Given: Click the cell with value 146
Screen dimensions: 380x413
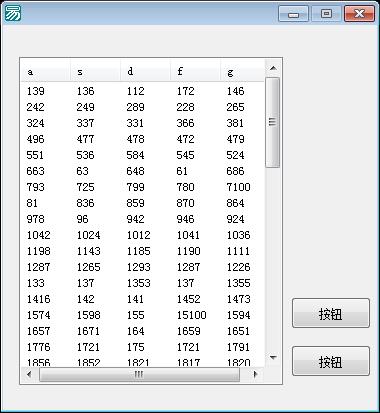Looking at the screenshot, I should coord(235,91).
